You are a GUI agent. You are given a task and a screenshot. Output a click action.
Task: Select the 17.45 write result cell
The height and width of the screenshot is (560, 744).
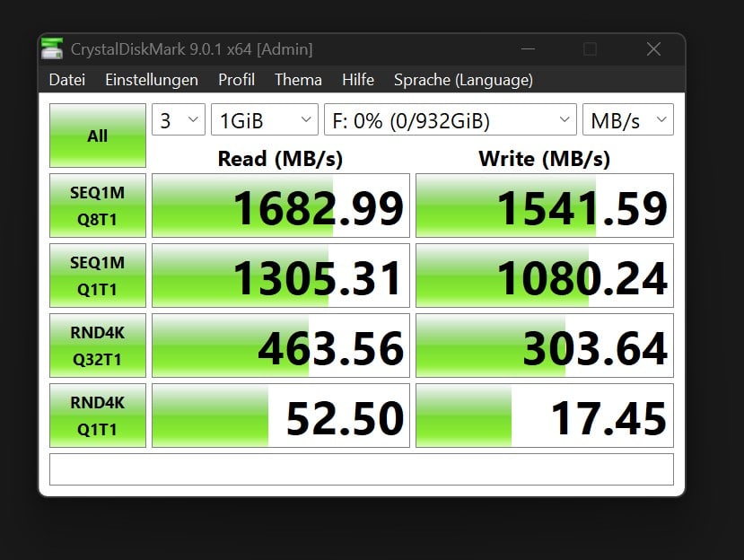tap(545, 416)
